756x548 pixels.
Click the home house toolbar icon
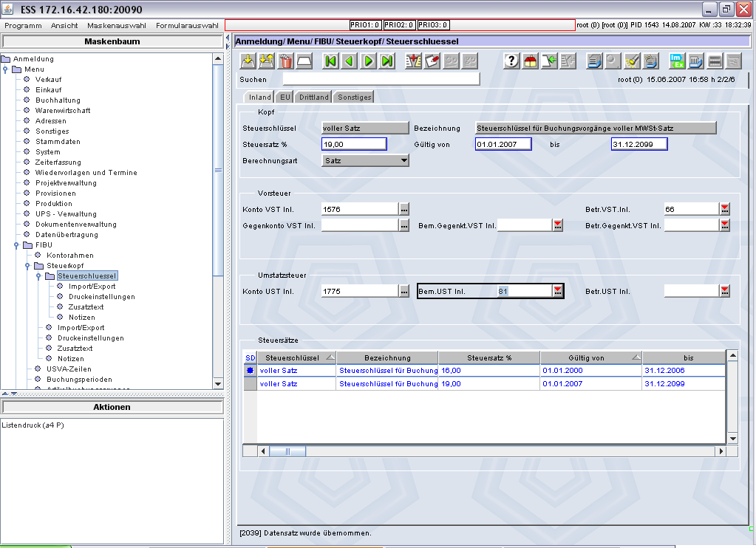531,61
